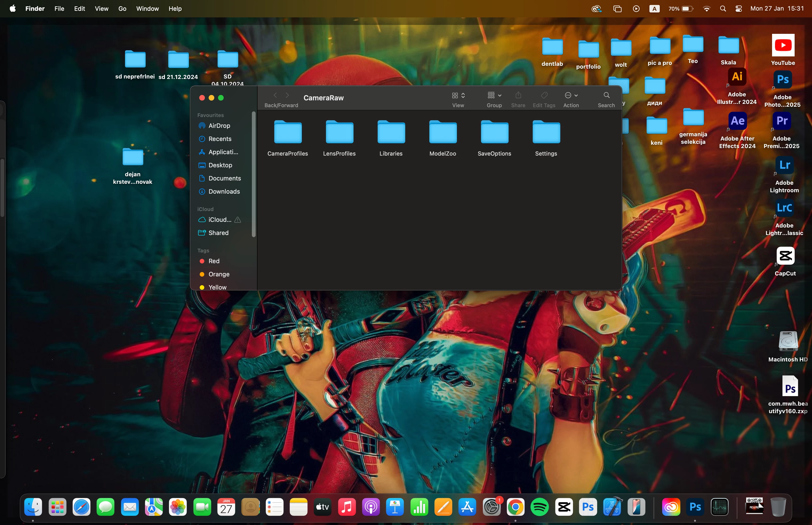Click the sidebar scrollbar
The image size is (812, 525).
coord(254,174)
